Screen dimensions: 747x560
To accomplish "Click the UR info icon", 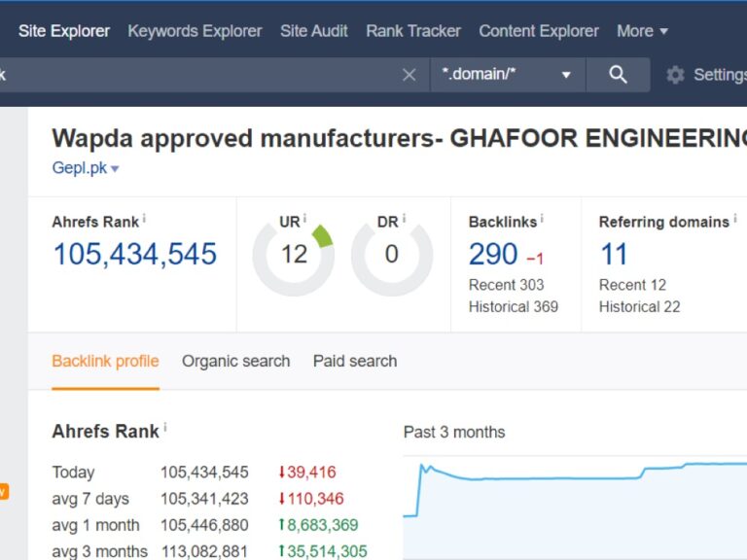I will click(304, 219).
